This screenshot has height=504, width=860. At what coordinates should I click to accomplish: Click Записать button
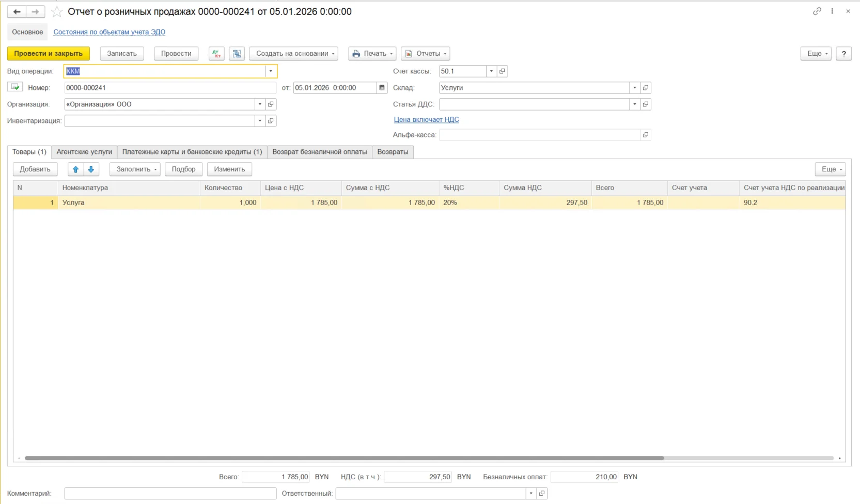coord(122,54)
